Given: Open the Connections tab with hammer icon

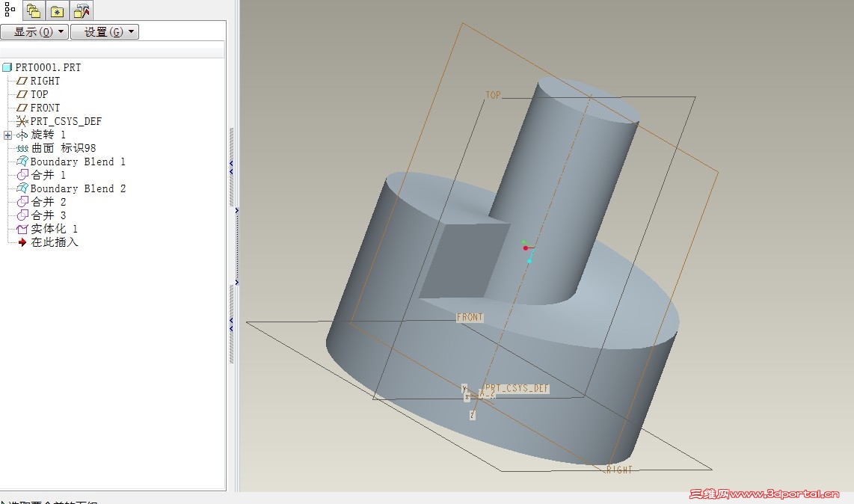Looking at the screenshot, I should [82, 10].
